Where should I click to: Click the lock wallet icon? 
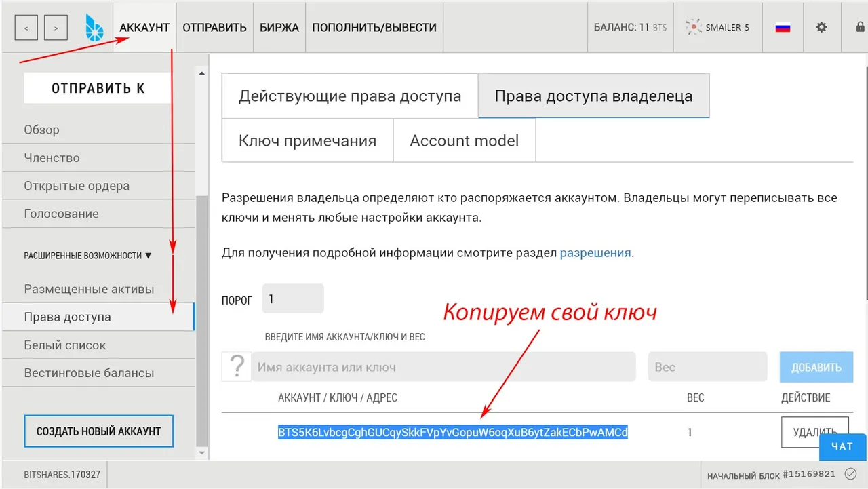[x=860, y=28]
